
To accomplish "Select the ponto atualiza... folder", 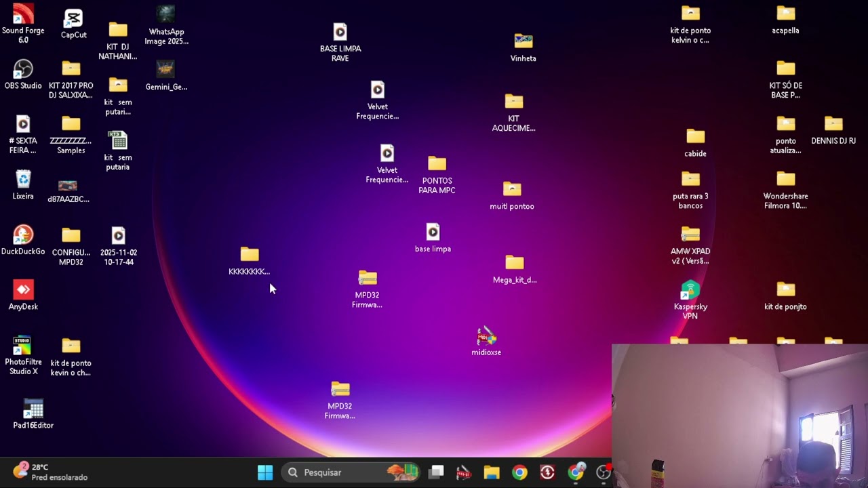I will (x=786, y=135).
